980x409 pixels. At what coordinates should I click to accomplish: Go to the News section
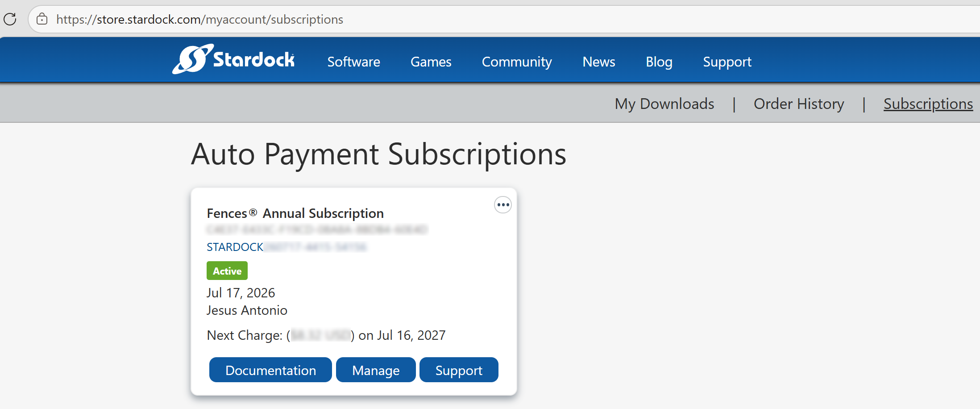point(599,62)
